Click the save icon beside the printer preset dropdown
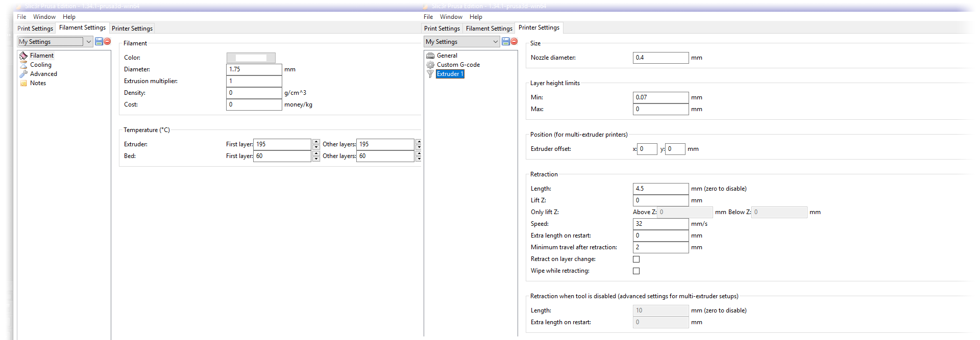The height and width of the screenshot is (340, 980). [505, 41]
